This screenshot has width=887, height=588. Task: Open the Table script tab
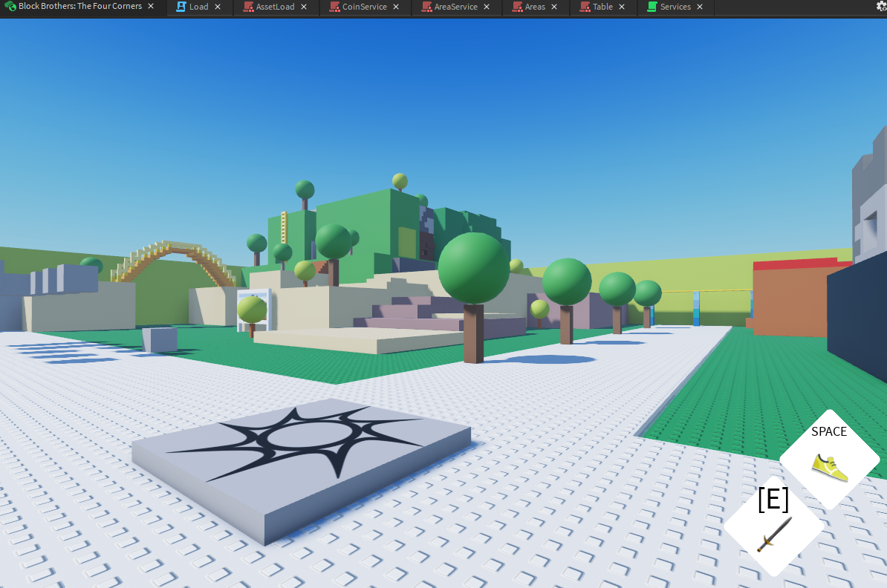point(602,7)
